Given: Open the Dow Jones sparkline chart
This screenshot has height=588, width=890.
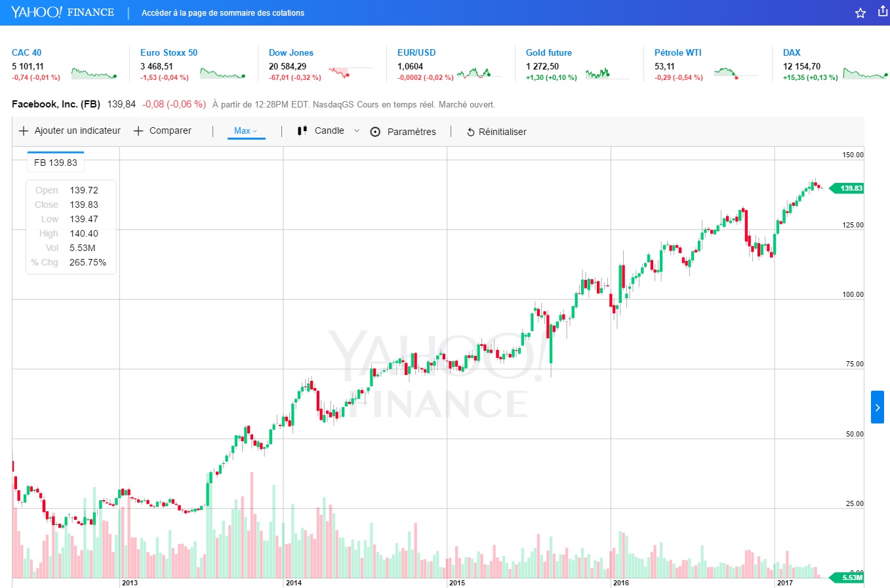Looking at the screenshot, I should 350,72.
